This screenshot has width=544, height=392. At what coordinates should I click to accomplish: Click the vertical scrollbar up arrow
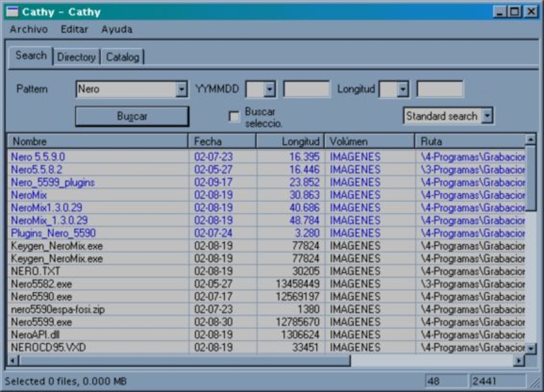pos(530,140)
